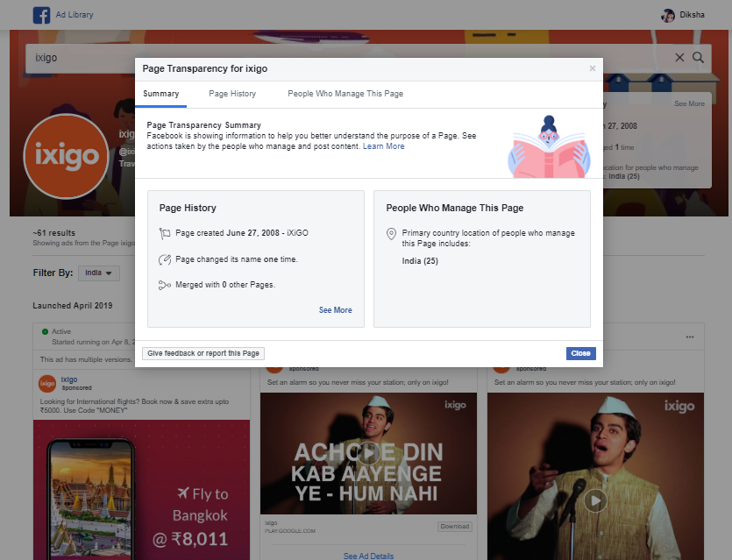Click the search magnifier icon
This screenshot has height=560, width=732.
698,57
